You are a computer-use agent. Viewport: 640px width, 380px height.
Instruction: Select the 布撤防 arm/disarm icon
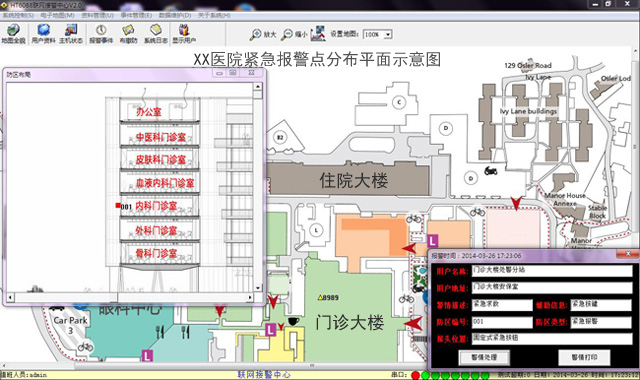128,33
